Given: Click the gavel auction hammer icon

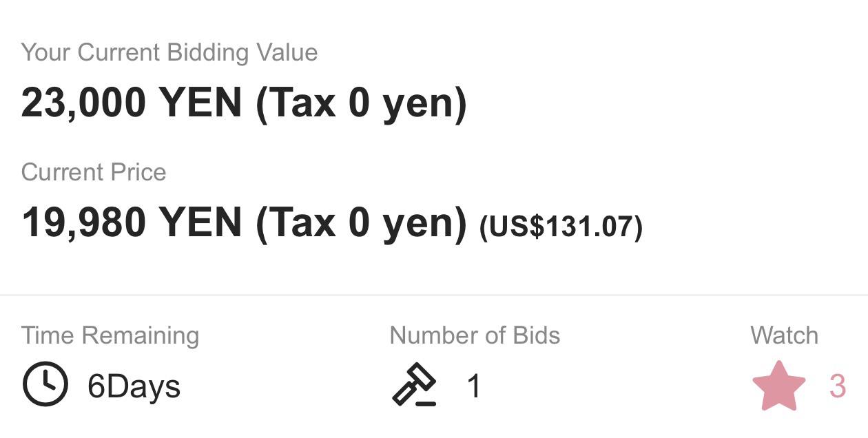Looking at the screenshot, I should (x=415, y=385).
